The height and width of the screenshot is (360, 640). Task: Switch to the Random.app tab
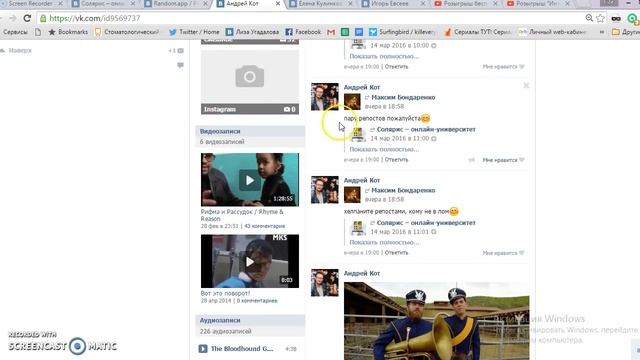point(176,4)
